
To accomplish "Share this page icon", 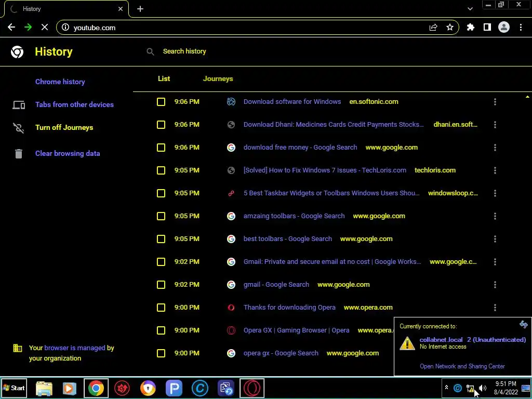I will click(x=433, y=28).
